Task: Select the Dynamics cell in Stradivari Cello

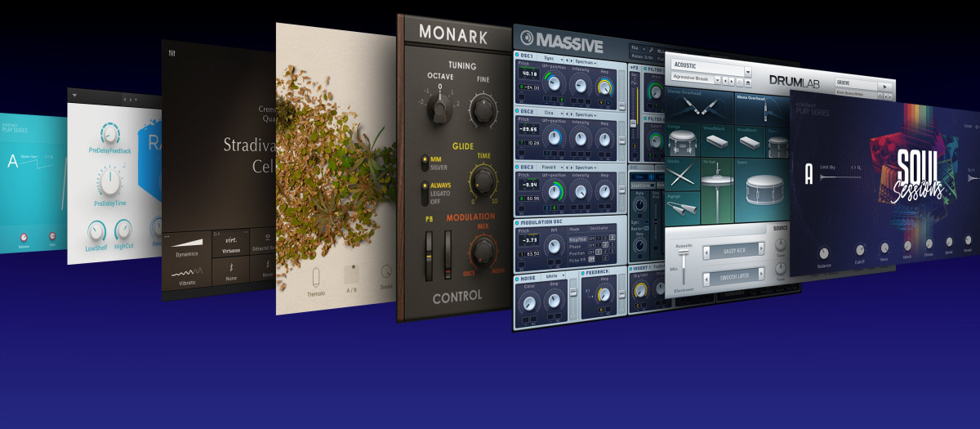Action: click(x=187, y=246)
